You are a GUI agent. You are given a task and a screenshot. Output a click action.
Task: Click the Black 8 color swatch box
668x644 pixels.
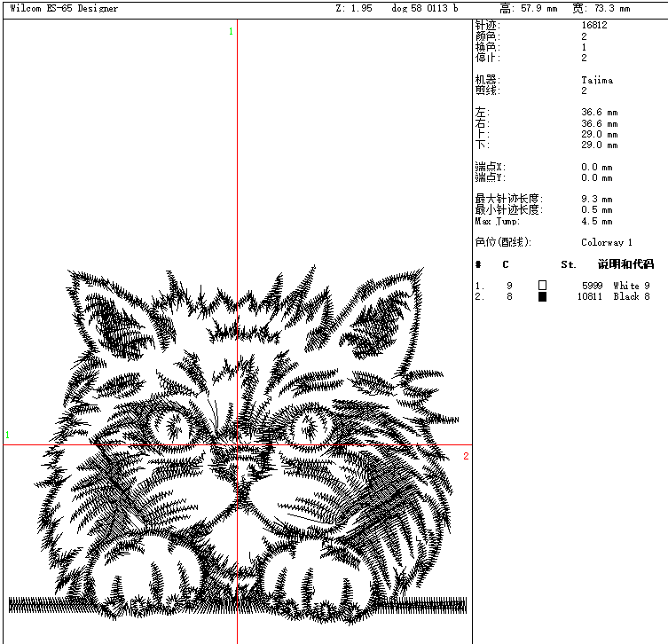point(542,296)
